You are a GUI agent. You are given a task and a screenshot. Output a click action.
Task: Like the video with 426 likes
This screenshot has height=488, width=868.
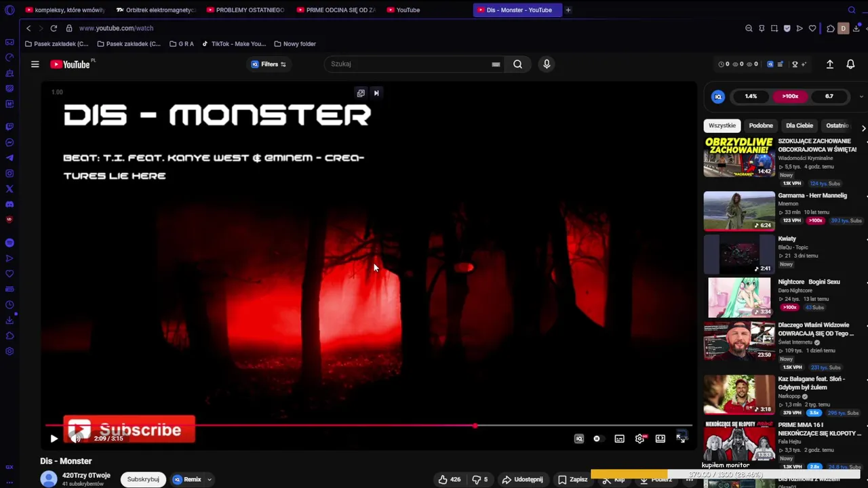point(449,479)
